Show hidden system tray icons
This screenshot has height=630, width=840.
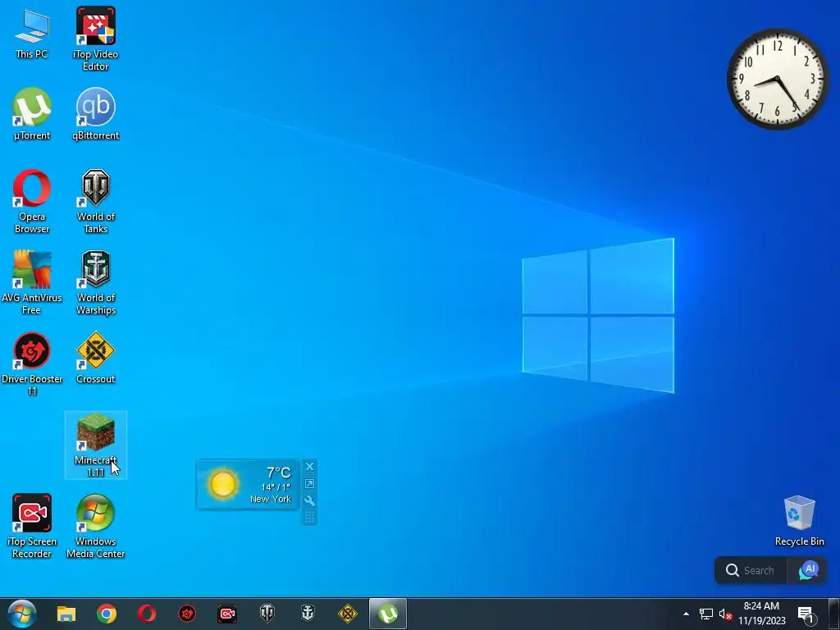pos(686,614)
